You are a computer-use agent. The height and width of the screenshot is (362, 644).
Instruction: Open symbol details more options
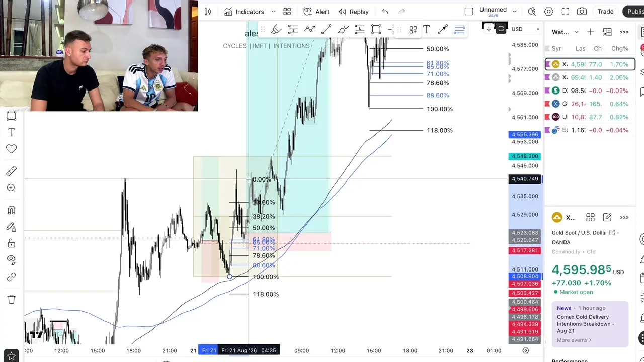point(624,217)
